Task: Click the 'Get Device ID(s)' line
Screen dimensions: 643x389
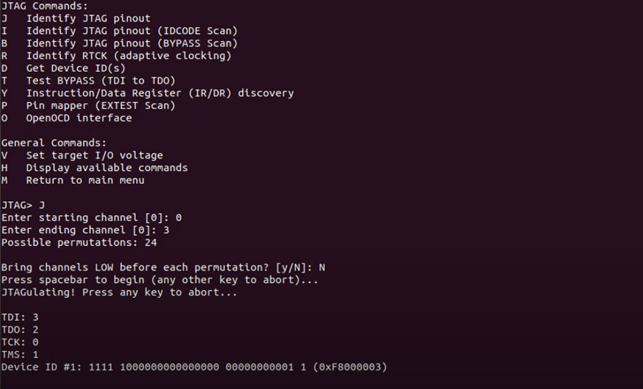Action: [63, 68]
